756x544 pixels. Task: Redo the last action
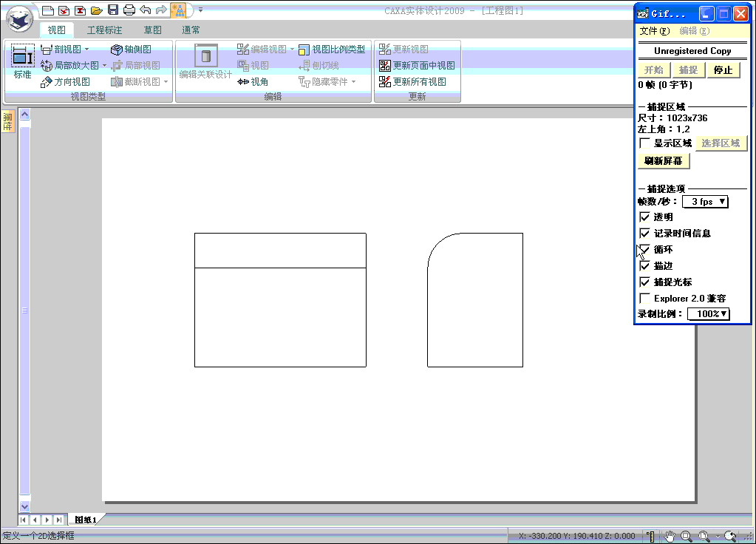[x=161, y=10]
